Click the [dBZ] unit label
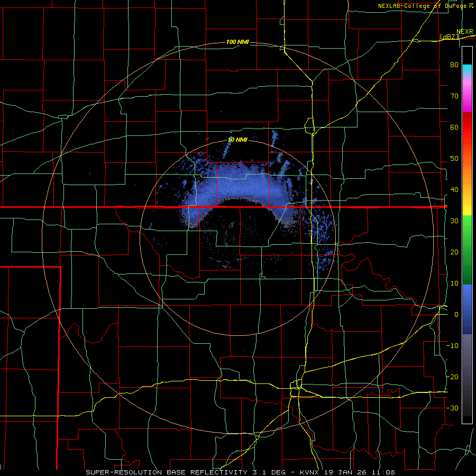This screenshot has height=476, width=476. pos(449,36)
